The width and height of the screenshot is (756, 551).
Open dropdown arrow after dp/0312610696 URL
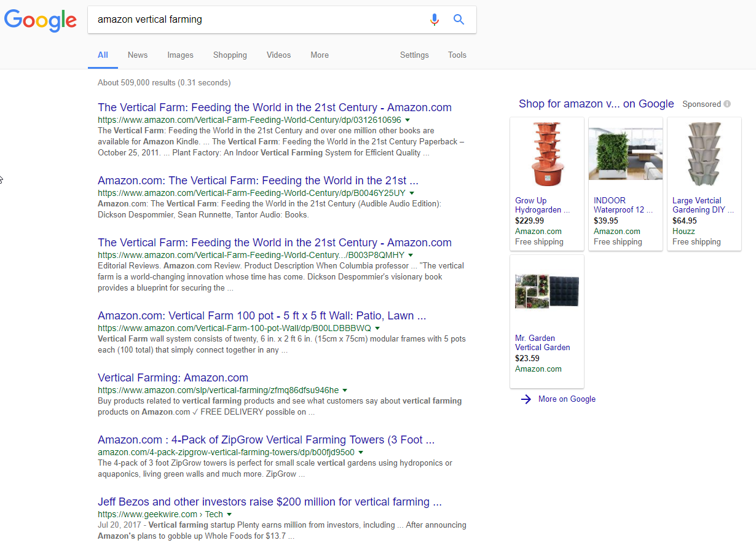coord(408,120)
